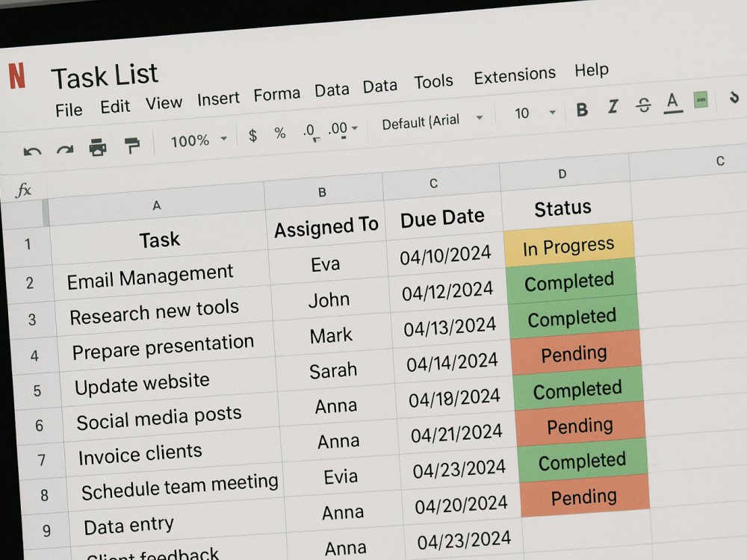Select row 2 header
Viewport: 747px width, 560px height.
[x=30, y=283]
